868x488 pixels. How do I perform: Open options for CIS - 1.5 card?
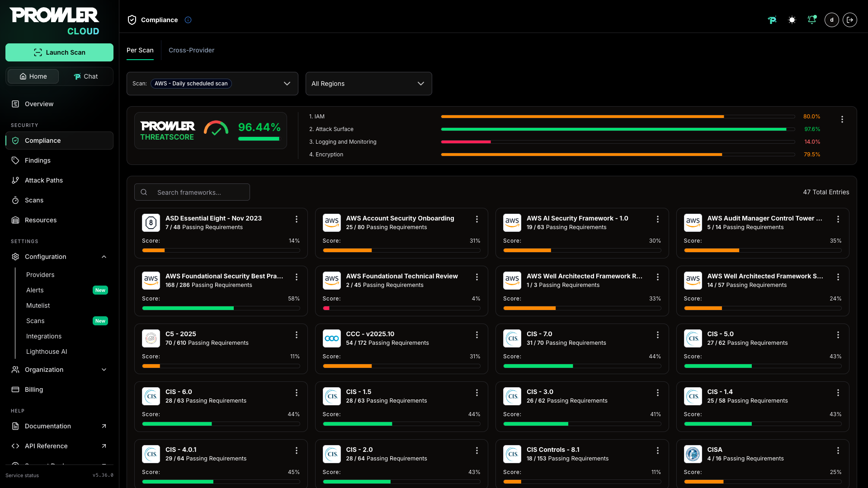(477, 393)
